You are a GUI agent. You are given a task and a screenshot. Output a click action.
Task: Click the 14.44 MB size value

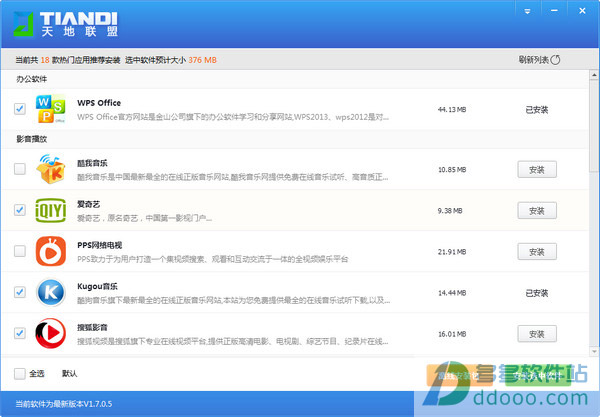452,293
